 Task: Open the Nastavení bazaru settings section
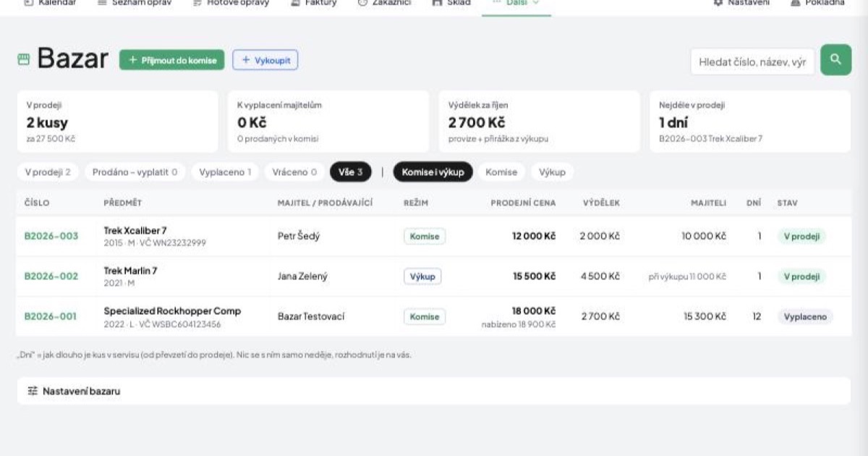click(434, 391)
